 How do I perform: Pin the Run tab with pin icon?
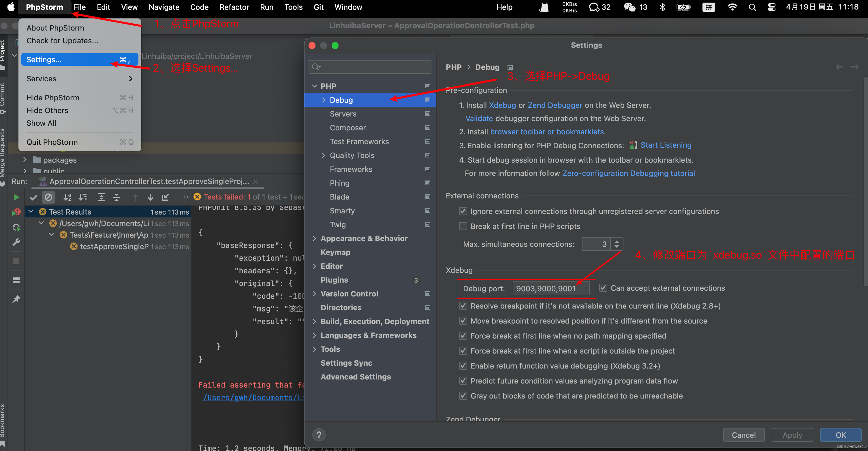(16, 299)
